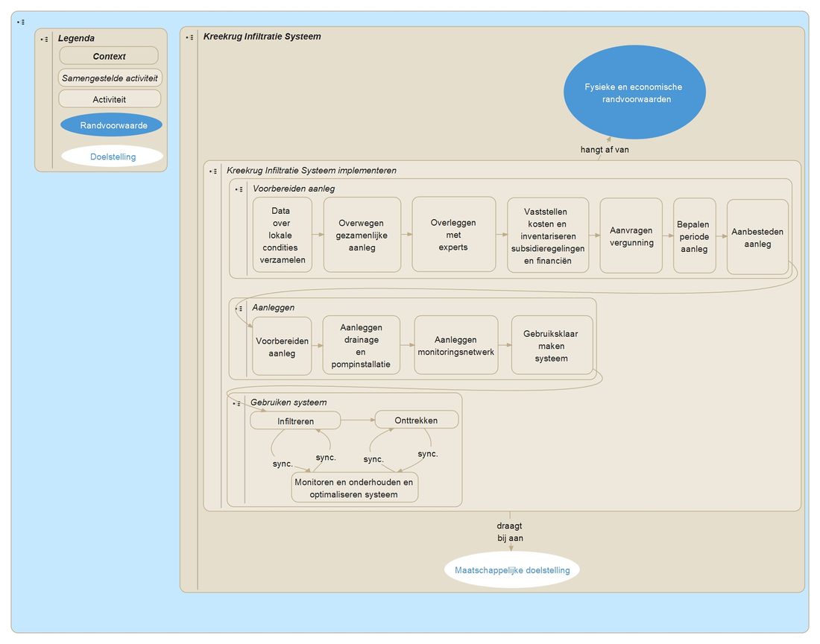The image size is (820, 644).
Task: Click the Monitoren en onderhouden activity
Action: click(354, 487)
